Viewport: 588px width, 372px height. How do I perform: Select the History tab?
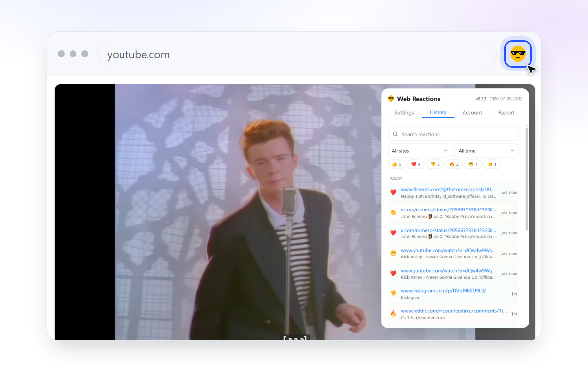(438, 112)
